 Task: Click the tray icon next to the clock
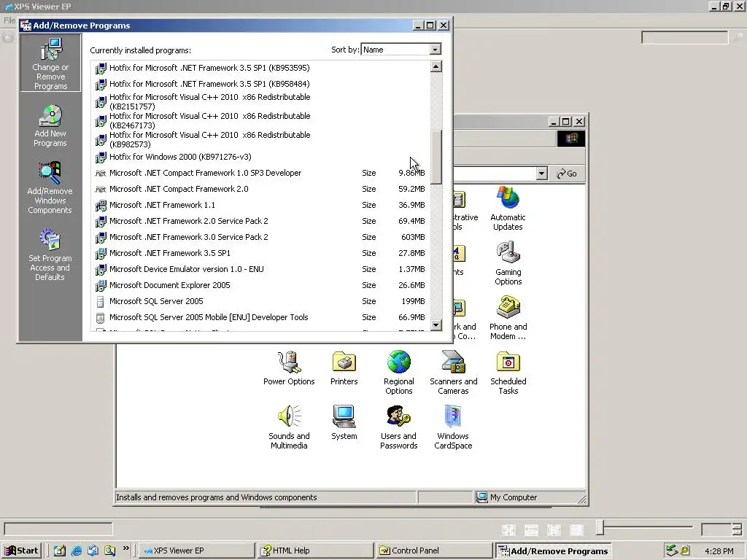click(685, 551)
